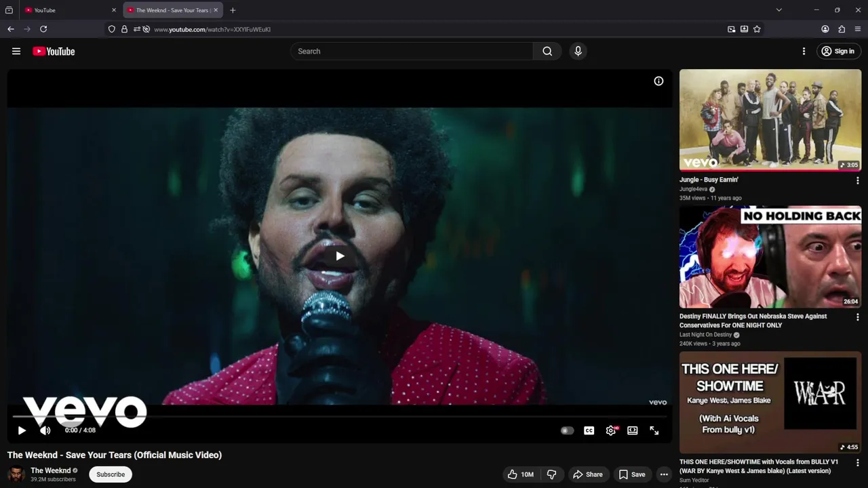Screen dimensions: 868x488
Task: Click the Sign in button
Action: [x=838, y=52]
